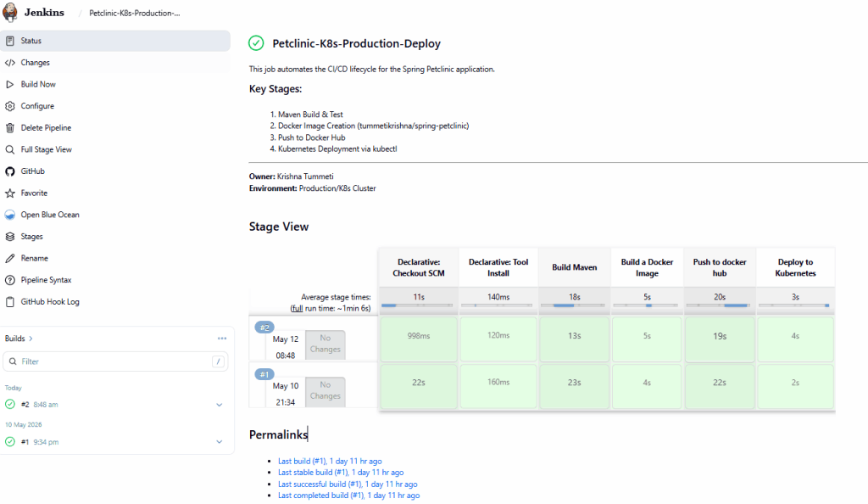Click the Delete Pipeline trash icon
Image resolution: width=868 pixels, height=504 pixels.
tap(10, 128)
